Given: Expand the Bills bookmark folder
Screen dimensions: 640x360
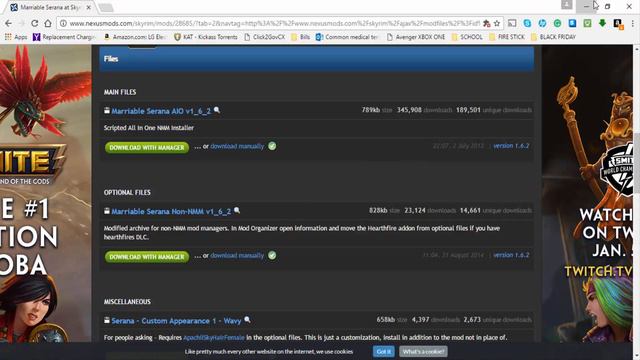Looking at the screenshot, I should pos(300,37).
